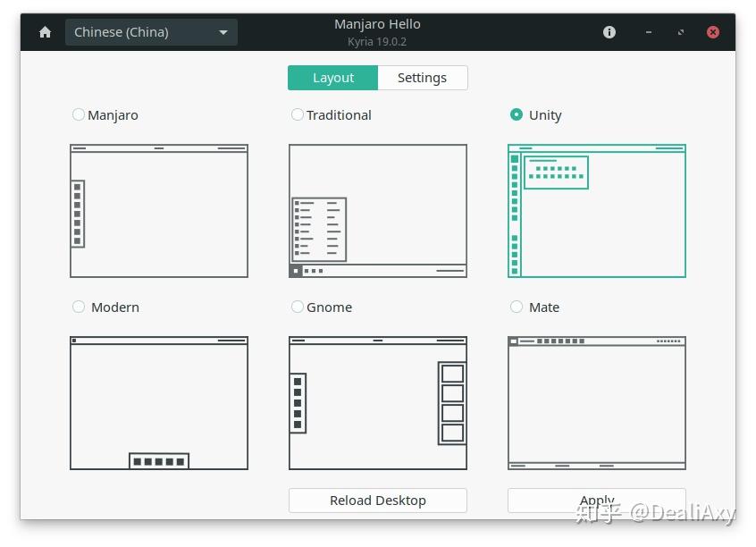
Task: Switch to the Settings tab
Action: [423, 78]
